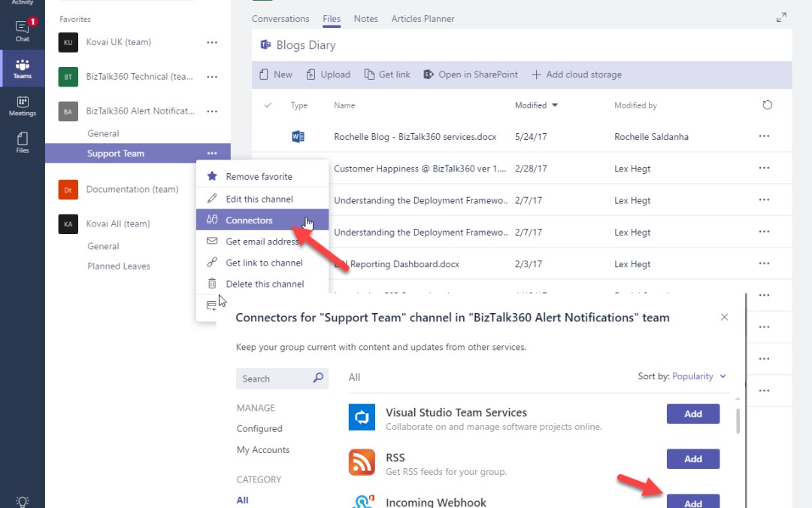Click the Visual Studio Team Services connector icon

(x=362, y=417)
